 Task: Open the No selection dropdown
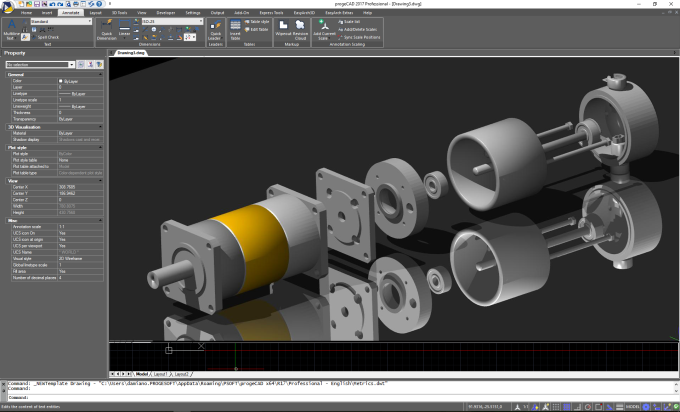[40, 65]
